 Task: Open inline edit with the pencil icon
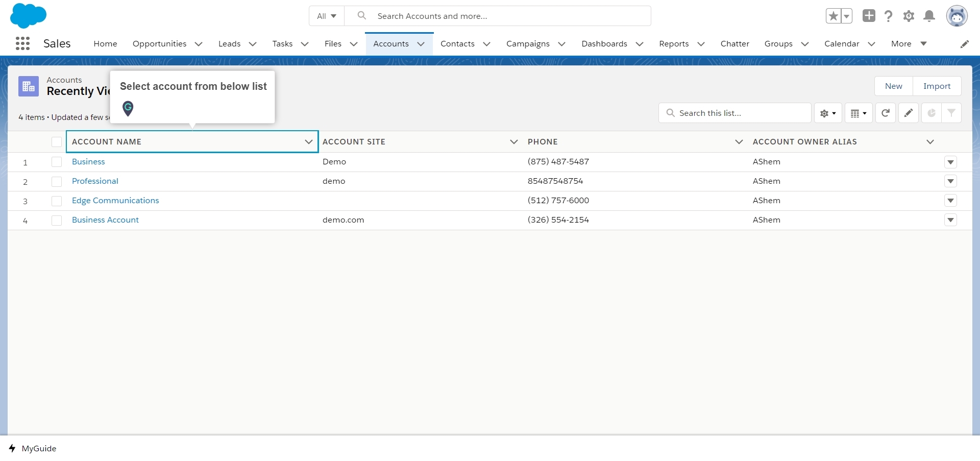908,113
